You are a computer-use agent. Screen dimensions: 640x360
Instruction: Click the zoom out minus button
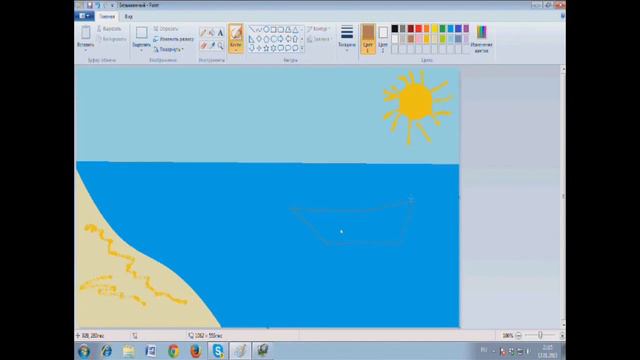point(518,336)
